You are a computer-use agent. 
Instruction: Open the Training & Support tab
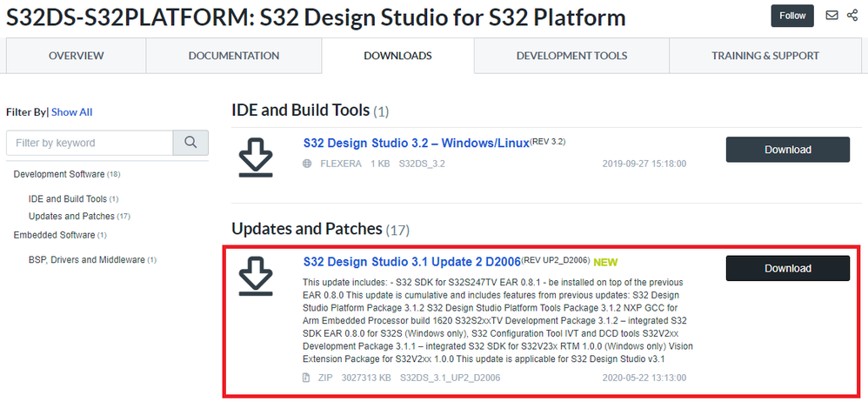pos(765,56)
